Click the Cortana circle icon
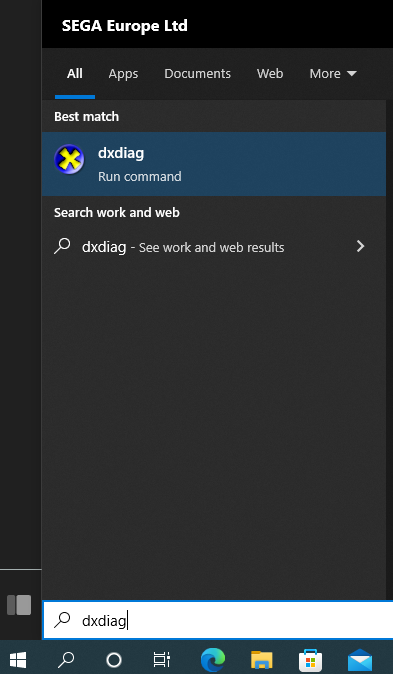The width and height of the screenshot is (393, 674). pos(114,659)
